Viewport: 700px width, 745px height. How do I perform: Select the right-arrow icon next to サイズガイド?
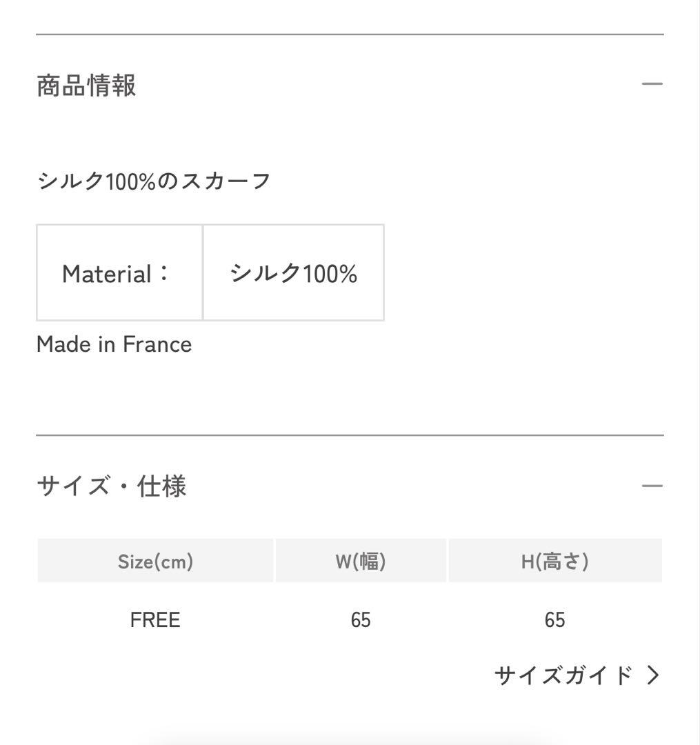coord(654,675)
